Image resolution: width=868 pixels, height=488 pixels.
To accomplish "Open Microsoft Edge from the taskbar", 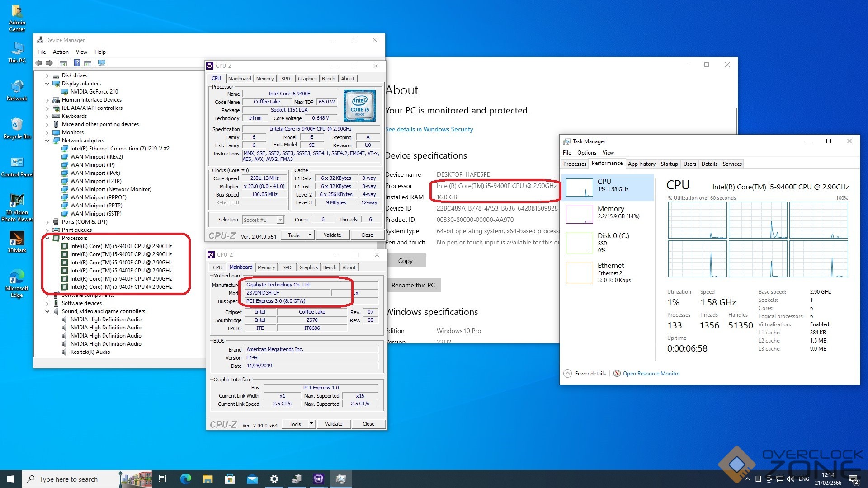I will (185, 479).
